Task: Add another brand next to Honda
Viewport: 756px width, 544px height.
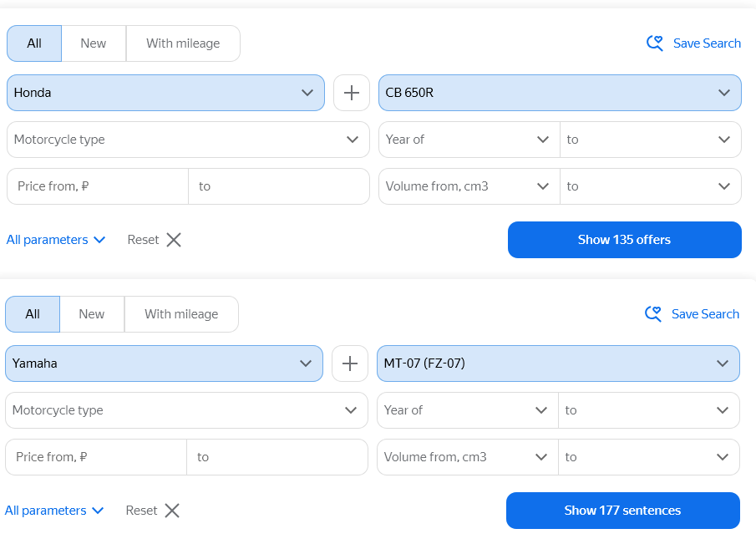Action: tap(352, 93)
